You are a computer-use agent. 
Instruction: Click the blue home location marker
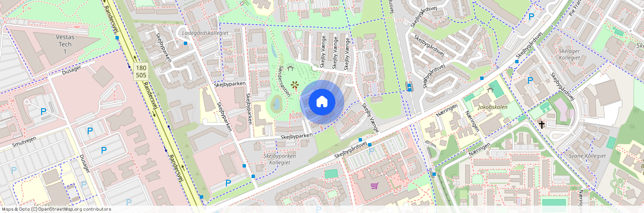(322, 102)
